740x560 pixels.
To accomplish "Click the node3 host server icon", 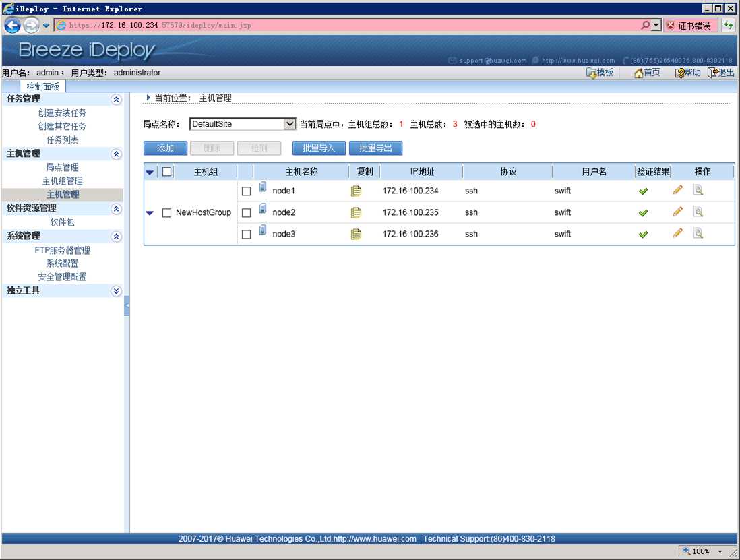I will [263, 230].
